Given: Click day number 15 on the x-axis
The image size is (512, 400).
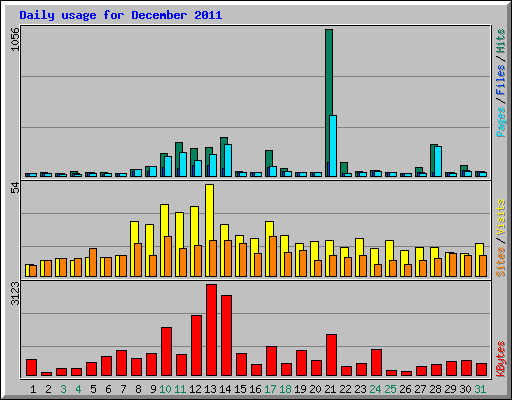Looking at the screenshot, I should [240, 389].
